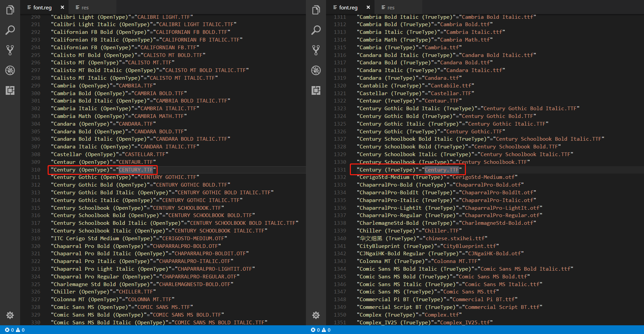This screenshot has height=334, width=644.
Task: Click "Charlemagne Std Bold" line in left editor
Action: coord(142,284)
